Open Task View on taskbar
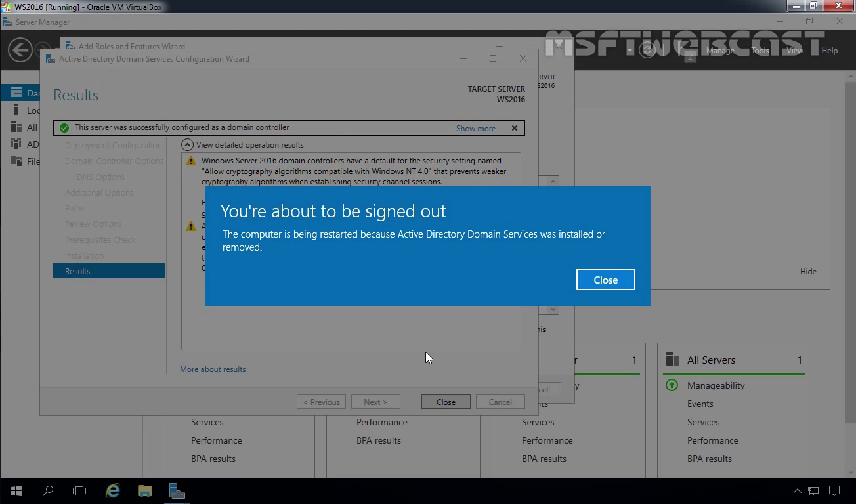 tap(79, 491)
